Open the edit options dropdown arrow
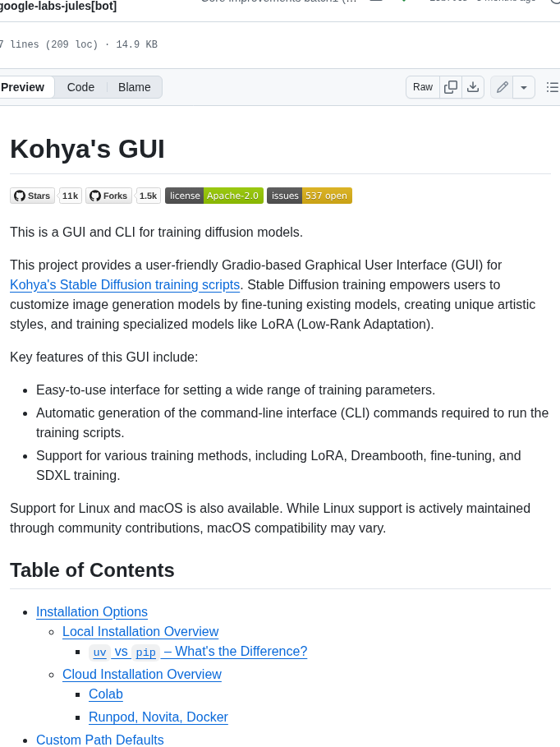The width and height of the screenshot is (560, 747). click(523, 87)
